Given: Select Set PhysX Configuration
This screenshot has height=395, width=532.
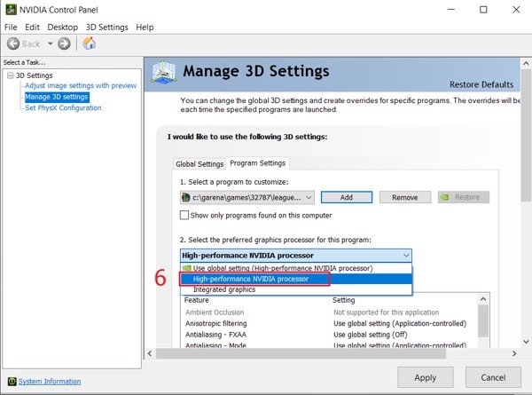Looking at the screenshot, I should (63, 108).
